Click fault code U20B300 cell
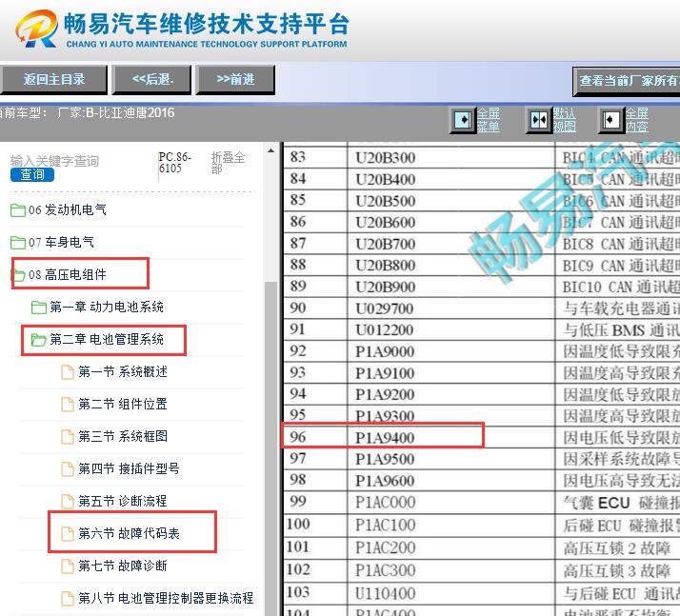The image size is (680, 616). click(451, 158)
